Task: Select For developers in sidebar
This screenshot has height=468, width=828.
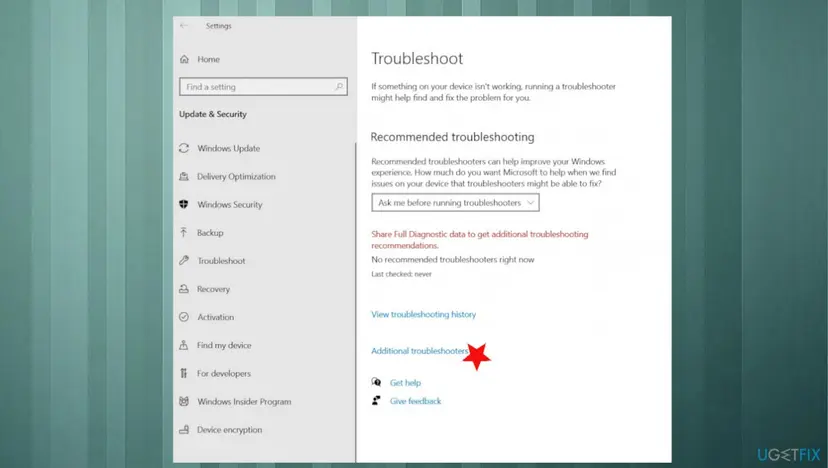Action: [x=224, y=373]
